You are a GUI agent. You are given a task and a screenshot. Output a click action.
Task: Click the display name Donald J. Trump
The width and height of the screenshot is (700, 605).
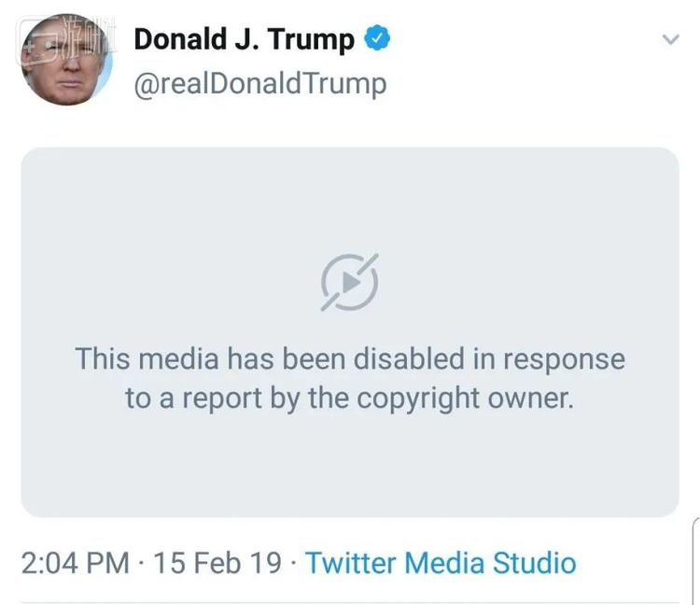pos(245,40)
